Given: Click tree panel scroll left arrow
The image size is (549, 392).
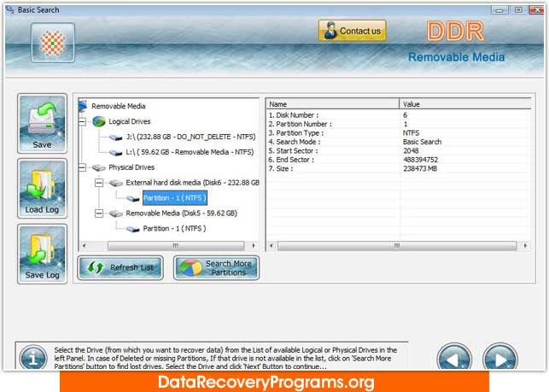Looking at the screenshot, I should pyautogui.click(x=84, y=246).
